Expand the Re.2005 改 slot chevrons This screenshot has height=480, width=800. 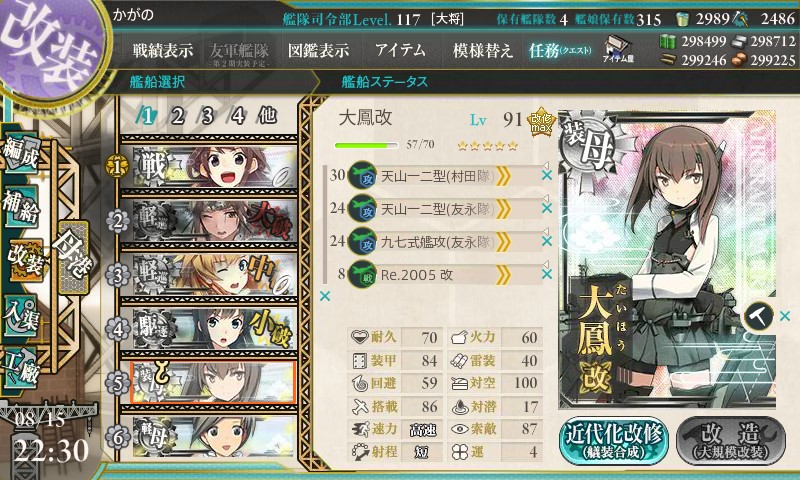click(503, 275)
